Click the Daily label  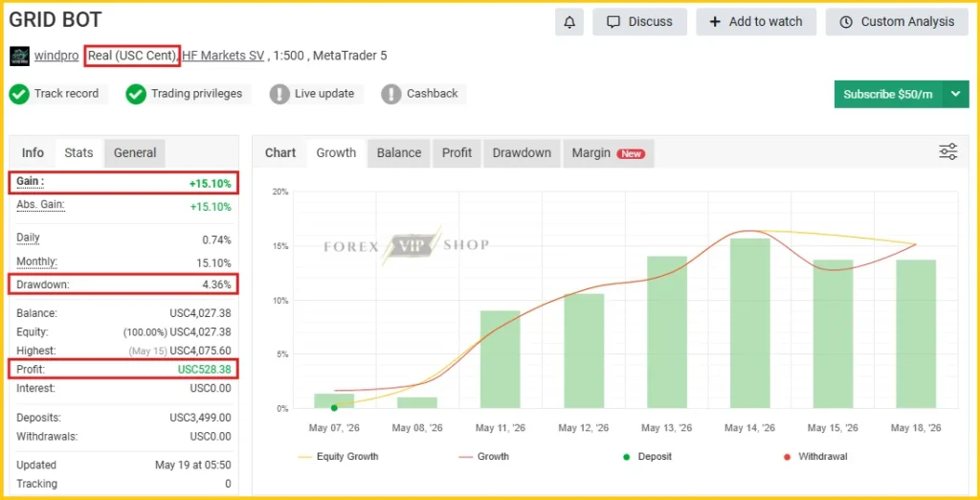pyautogui.click(x=28, y=238)
